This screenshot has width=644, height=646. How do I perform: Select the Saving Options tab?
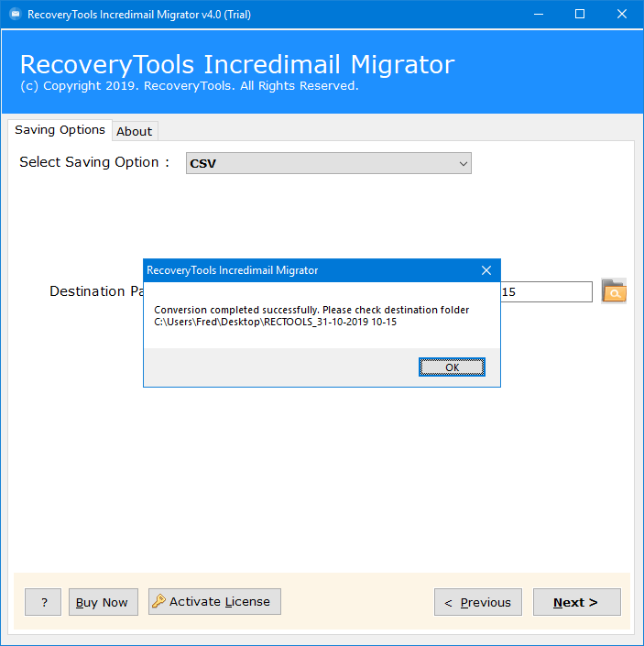tap(60, 130)
